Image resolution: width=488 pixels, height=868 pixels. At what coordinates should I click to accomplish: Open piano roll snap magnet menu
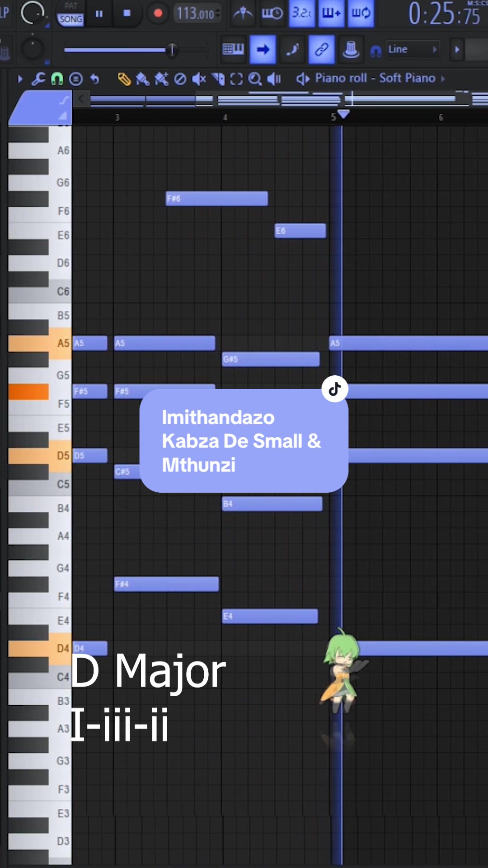(x=57, y=79)
